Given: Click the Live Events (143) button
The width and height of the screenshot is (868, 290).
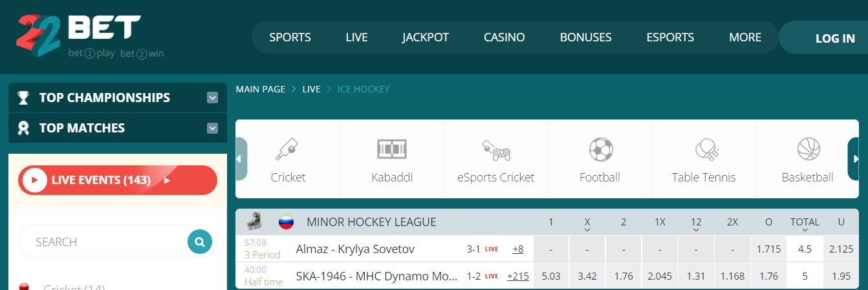Looking at the screenshot, I should pyautogui.click(x=118, y=180).
